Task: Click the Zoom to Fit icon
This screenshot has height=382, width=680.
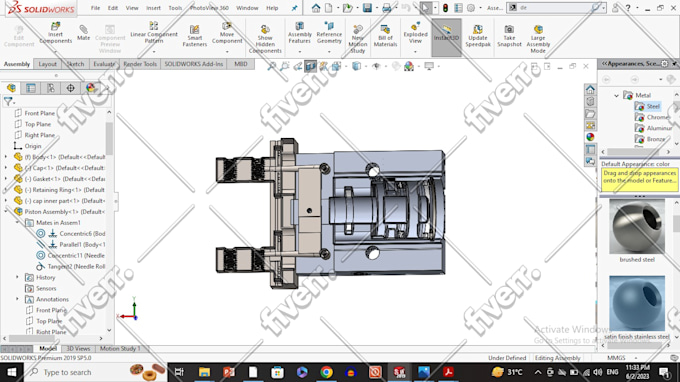Action: (x=271, y=66)
